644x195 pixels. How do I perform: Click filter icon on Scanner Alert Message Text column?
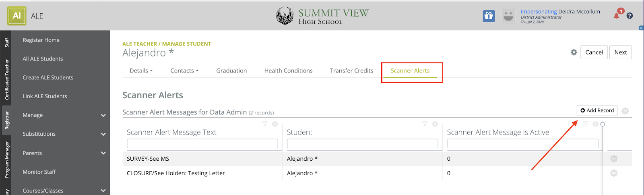tap(264, 124)
